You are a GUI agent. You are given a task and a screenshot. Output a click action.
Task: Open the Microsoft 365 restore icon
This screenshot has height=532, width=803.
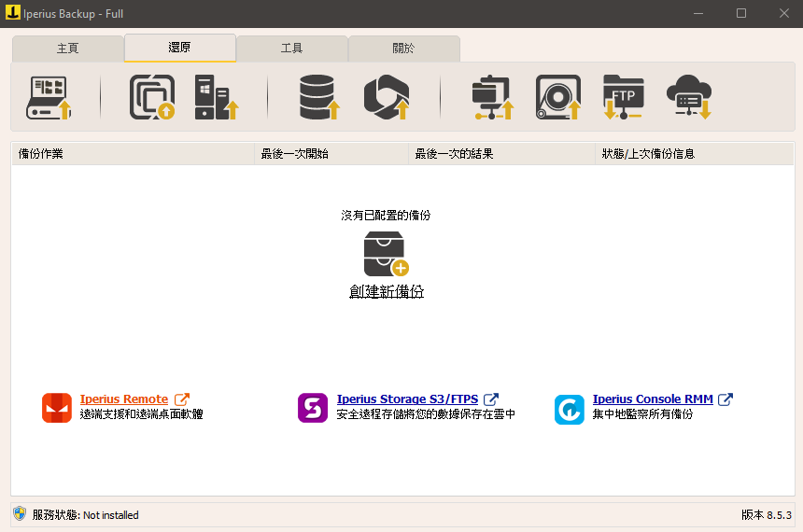pyautogui.click(x=387, y=97)
